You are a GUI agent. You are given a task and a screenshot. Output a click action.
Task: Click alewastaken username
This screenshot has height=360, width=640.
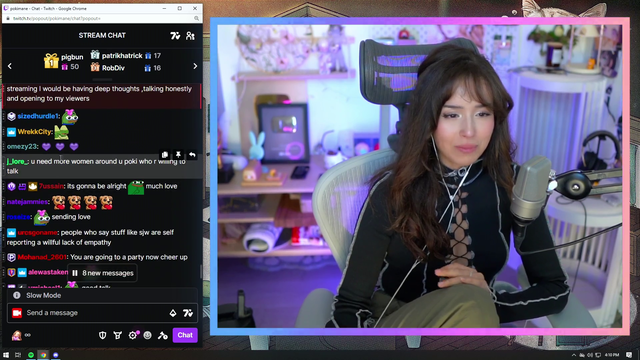(48, 272)
